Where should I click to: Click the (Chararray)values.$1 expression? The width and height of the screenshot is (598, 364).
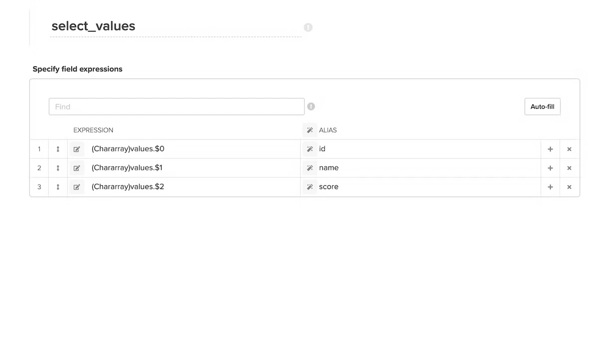click(x=127, y=168)
